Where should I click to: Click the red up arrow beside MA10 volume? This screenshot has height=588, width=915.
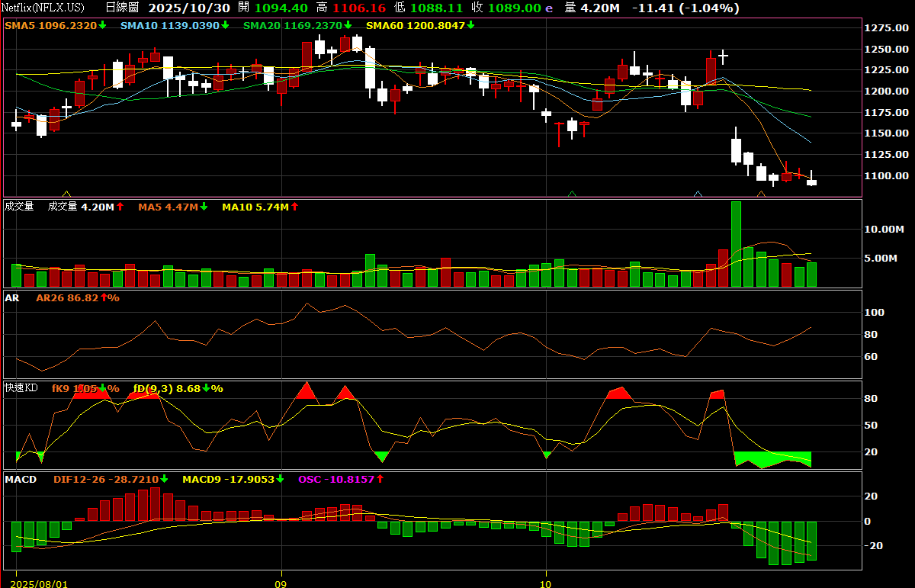point(294,207)
